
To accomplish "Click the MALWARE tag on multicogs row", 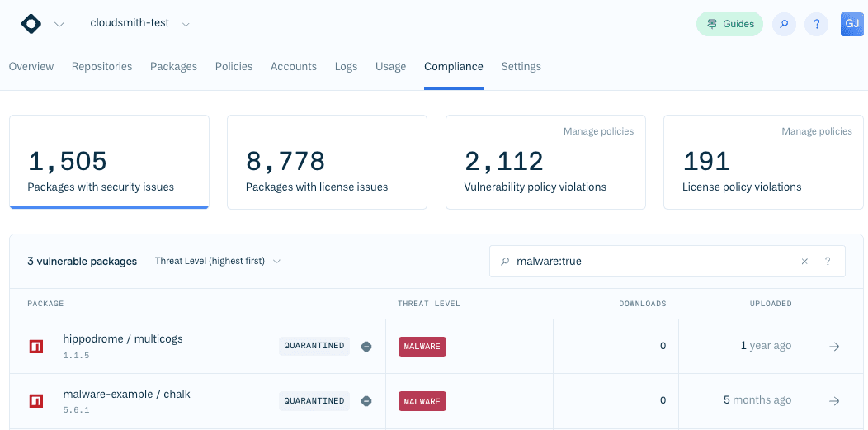I will point(422,347).
